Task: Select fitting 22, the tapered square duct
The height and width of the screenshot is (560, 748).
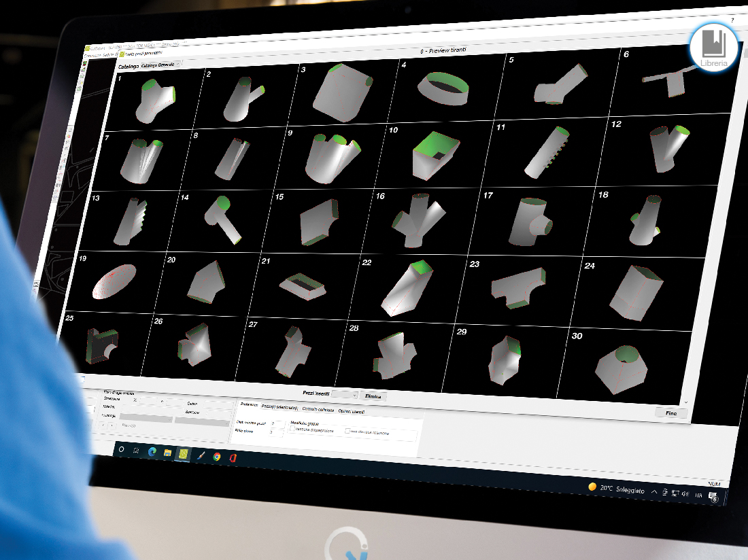Action: (405, 288)
